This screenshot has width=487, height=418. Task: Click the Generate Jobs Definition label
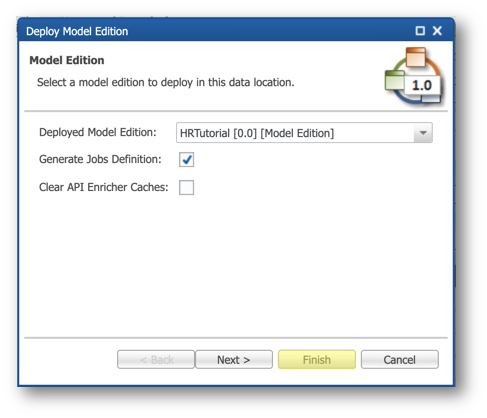coord(100,159)
